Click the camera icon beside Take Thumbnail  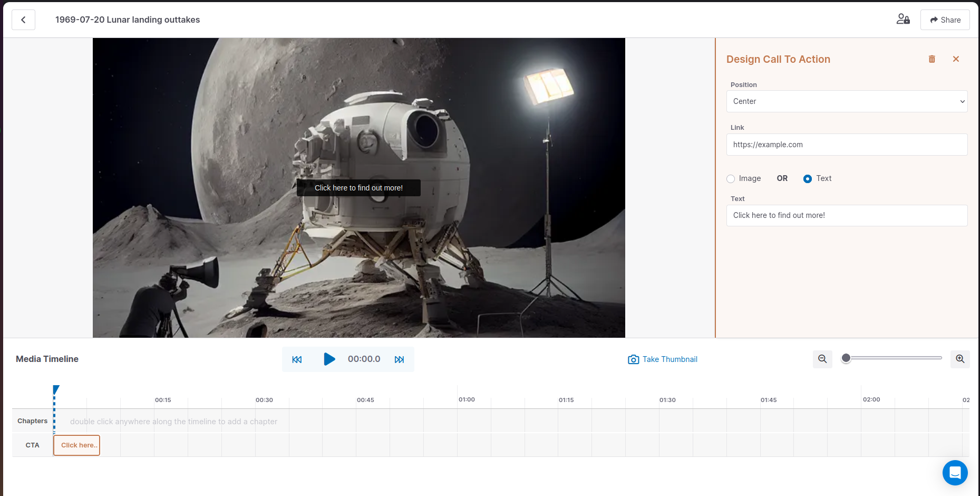coord(633,359)
